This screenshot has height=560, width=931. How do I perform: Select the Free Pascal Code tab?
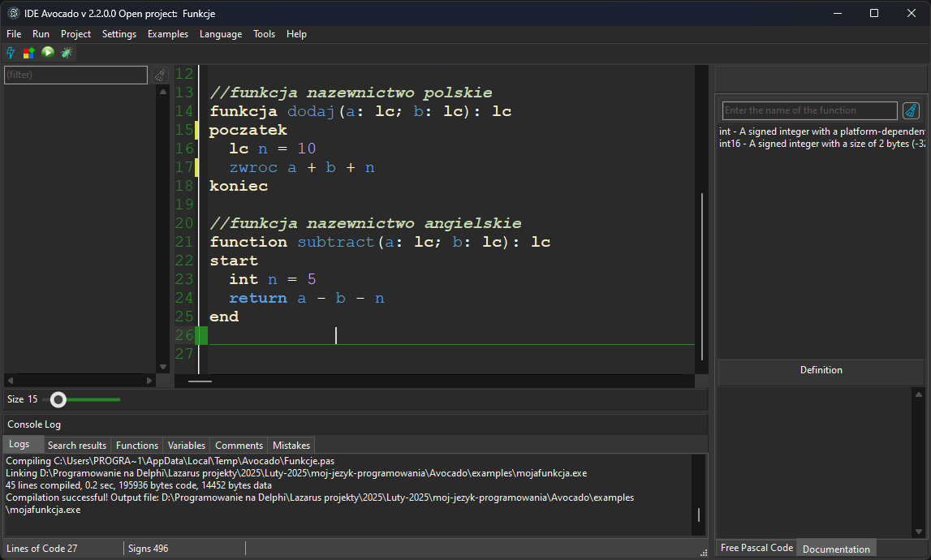click(x=755, y=548)
